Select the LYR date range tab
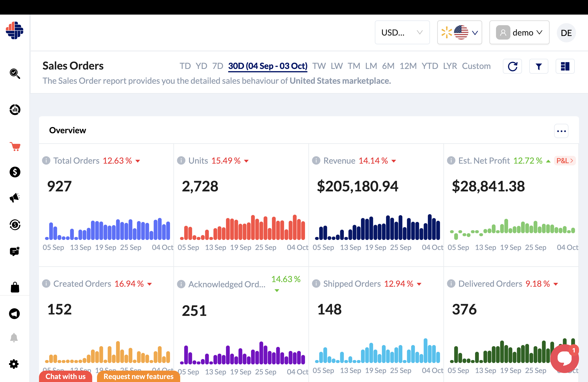This screenshot has width=588, height=382. tap(450, 66)
